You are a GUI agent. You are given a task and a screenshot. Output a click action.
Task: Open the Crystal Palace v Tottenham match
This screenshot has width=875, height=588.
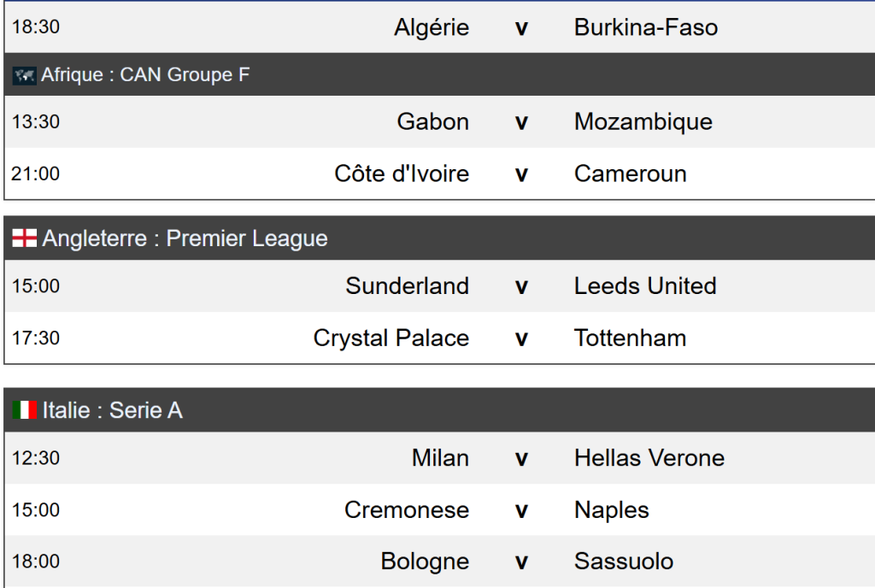(521, 338)
